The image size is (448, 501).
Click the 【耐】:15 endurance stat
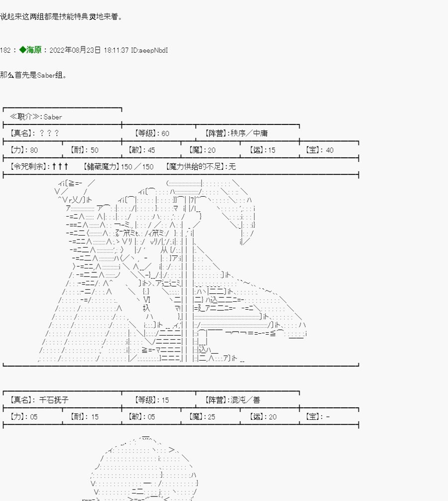(84, 416)
